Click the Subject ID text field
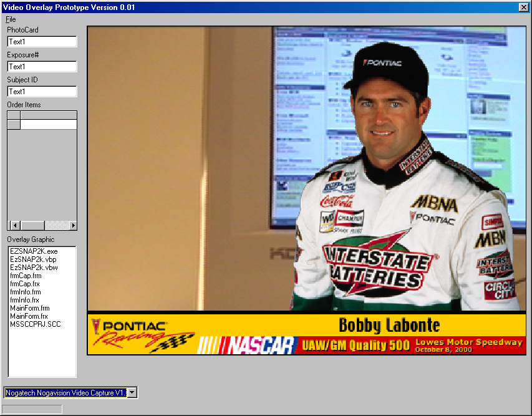The height and width of the screenshot is (416, 532). click(42, 91)
